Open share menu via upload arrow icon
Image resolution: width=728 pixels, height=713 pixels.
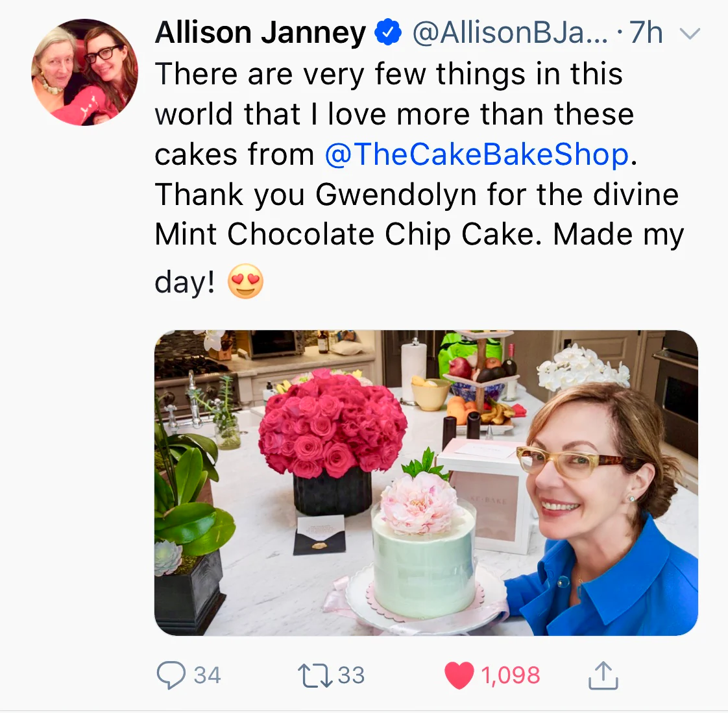click(x=603, y=675)
